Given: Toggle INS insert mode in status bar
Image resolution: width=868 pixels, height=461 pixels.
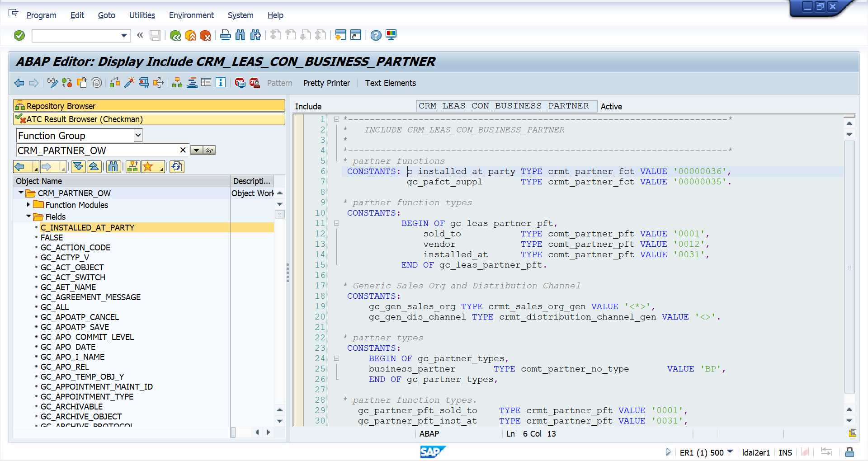Looking at the screenshot, I should point(785,452).
